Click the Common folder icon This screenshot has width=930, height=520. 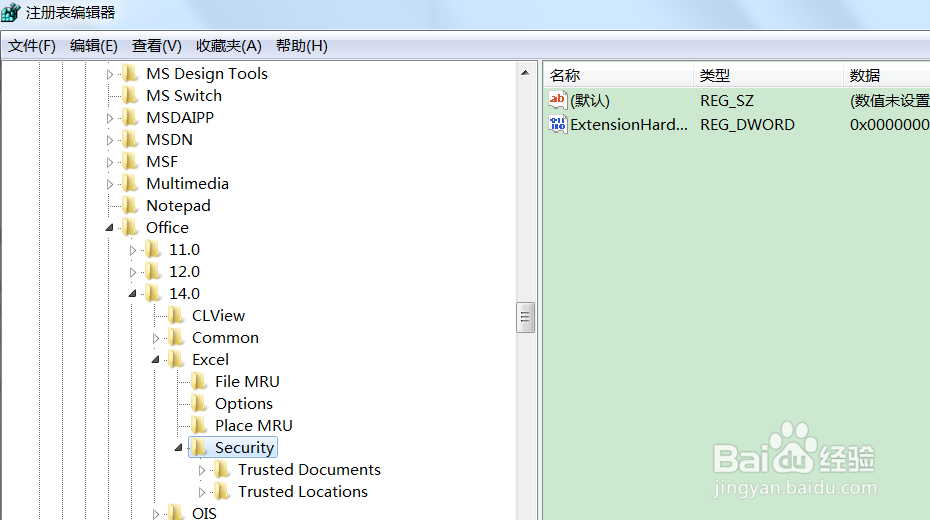pos(176,337)
